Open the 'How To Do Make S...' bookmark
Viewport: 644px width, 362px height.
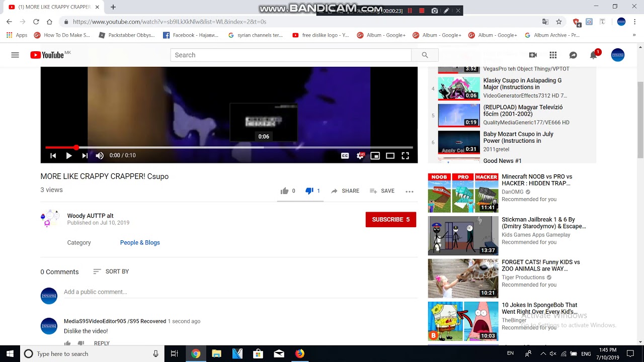coord(62,35)
